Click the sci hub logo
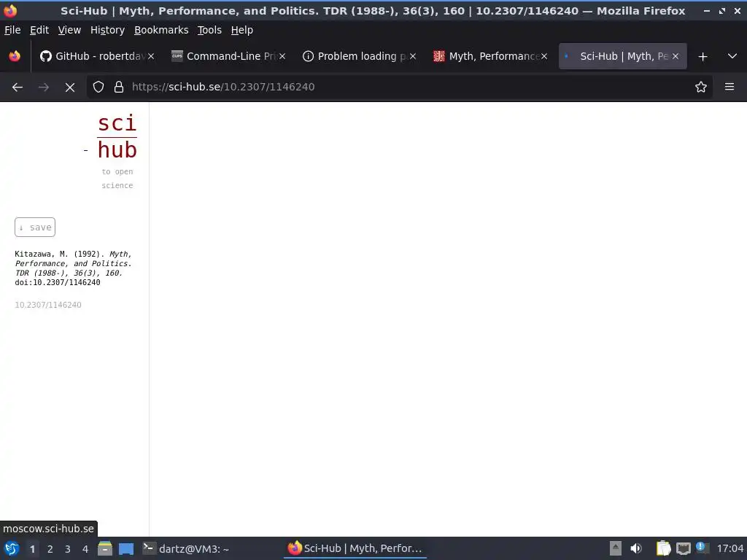Image resolution: width=747 pixels, height=560 pixels. pyautogui.click(x=117, y=136)
